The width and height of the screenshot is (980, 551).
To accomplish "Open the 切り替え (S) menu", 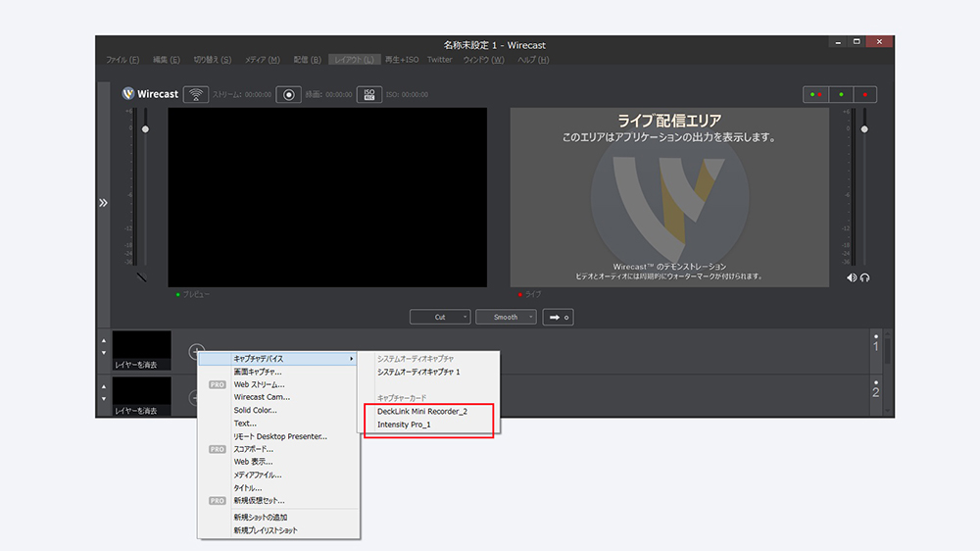I will pos(213,60).
